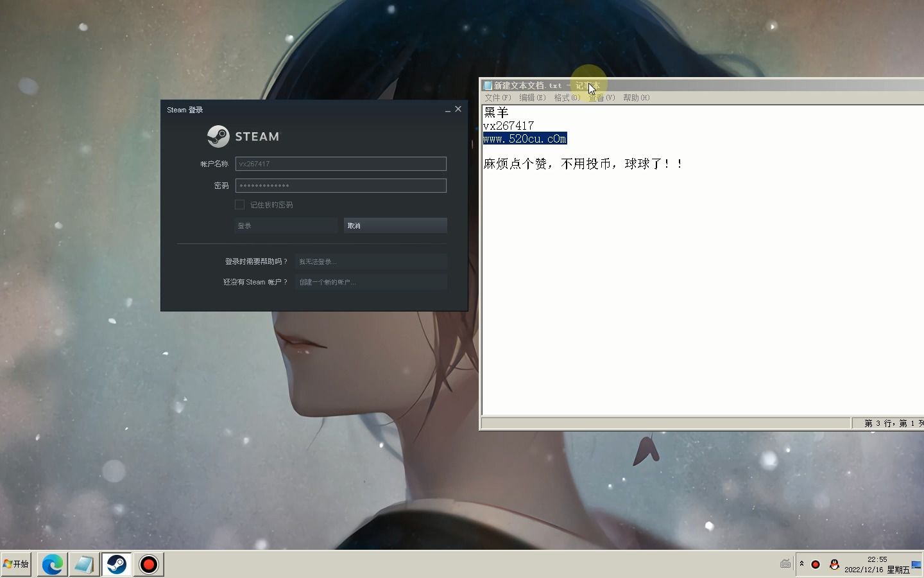Minimize the Steam login window
The height and width of the screenshot is (578, 924).
point(447,110)
